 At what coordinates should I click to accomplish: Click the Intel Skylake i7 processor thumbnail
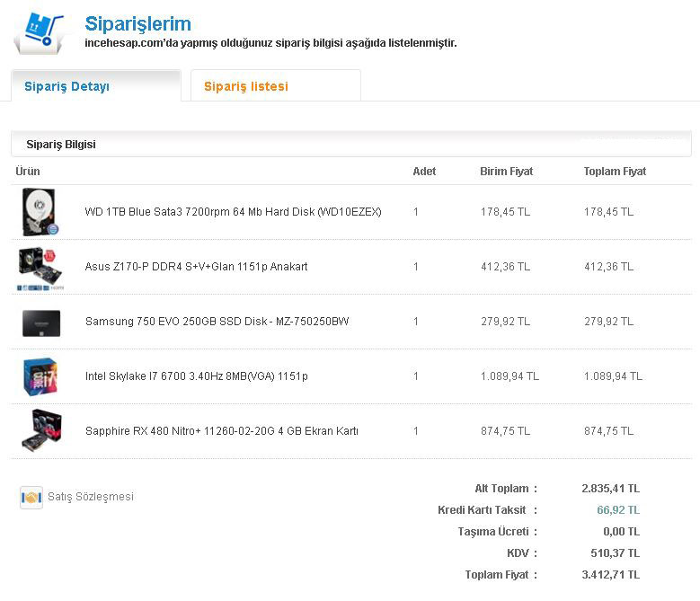[x=40, y=376]
